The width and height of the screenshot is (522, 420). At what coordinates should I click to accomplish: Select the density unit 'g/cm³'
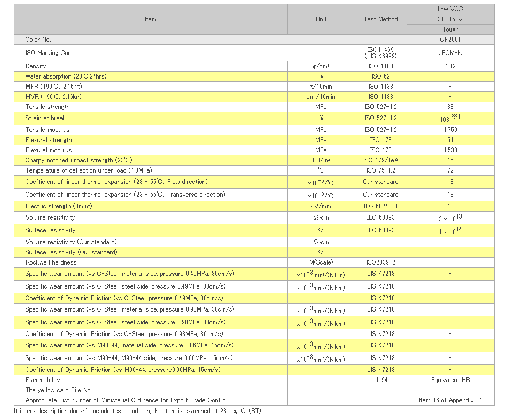pyautogui.click(x=321, y=66)
